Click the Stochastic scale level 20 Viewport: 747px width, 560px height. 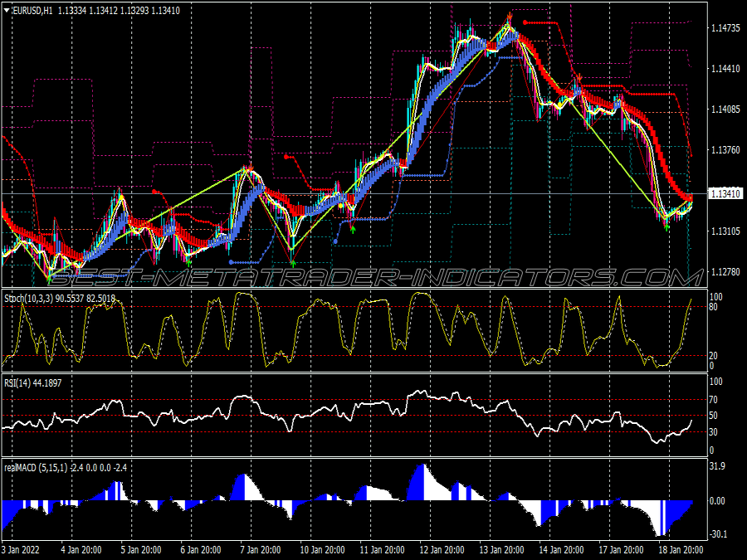[x=714, y=356]
